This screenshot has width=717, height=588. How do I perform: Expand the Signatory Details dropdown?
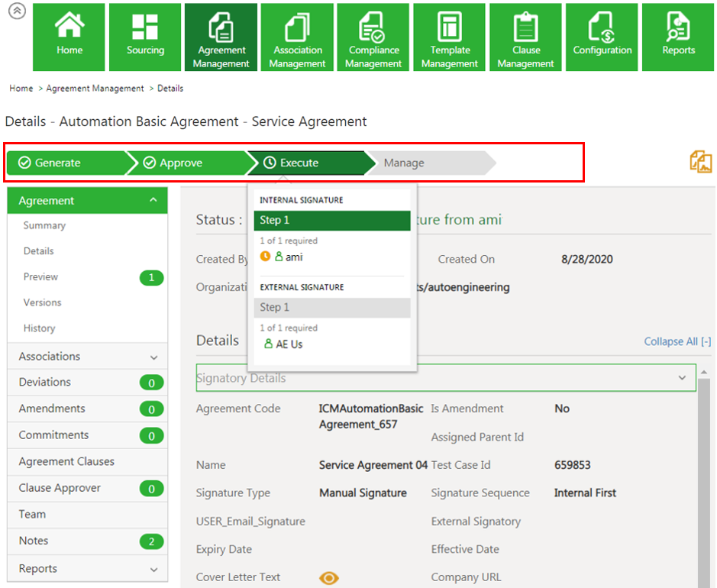point(682,378)
